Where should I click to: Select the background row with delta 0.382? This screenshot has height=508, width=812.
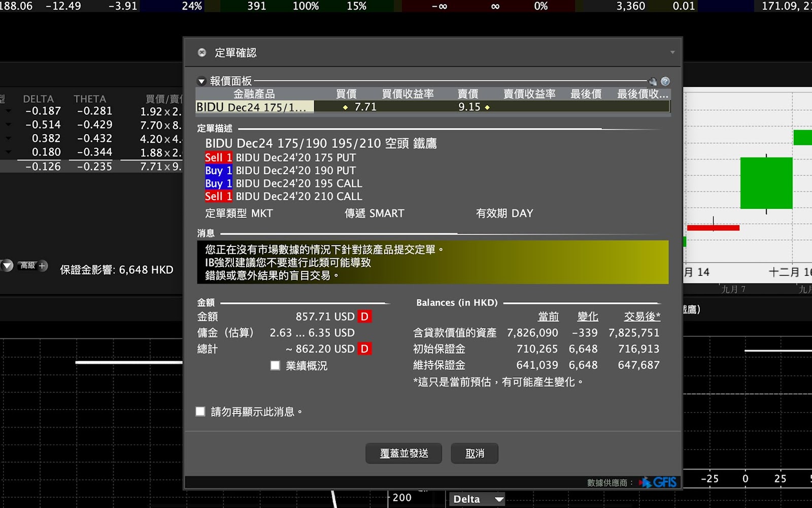pyautogui.click(x=91, y=139)
